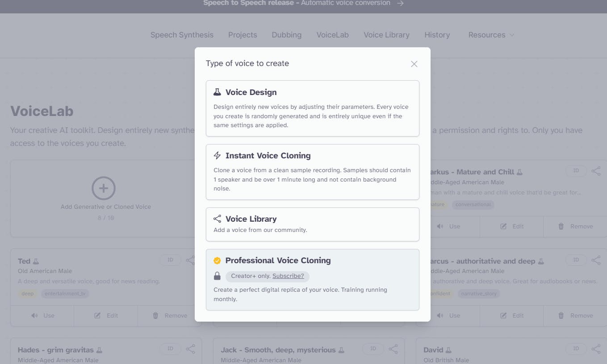The width and height of the screenshot is (607, 364).
Task: Share the Ted voice
Action: click(191, 260)
